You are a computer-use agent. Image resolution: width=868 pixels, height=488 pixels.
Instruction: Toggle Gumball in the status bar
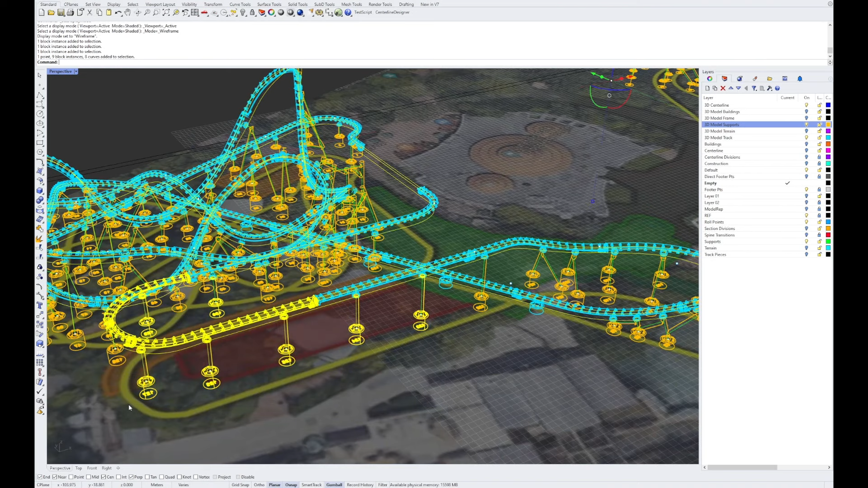[x=334, y=485]
